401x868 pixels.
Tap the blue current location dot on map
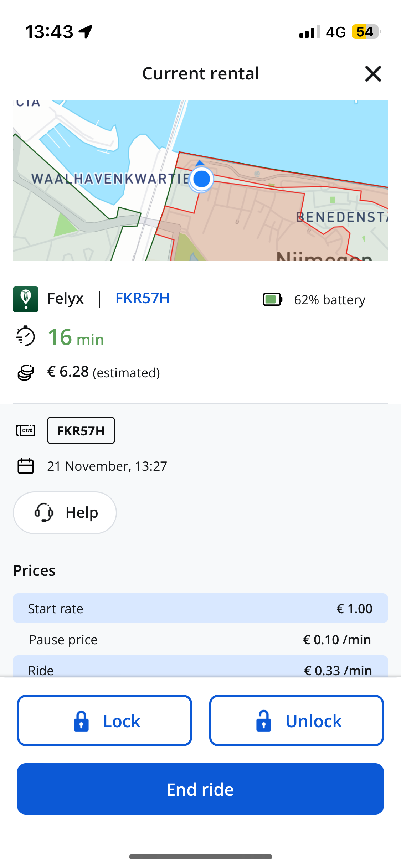(x=202, y=179)
